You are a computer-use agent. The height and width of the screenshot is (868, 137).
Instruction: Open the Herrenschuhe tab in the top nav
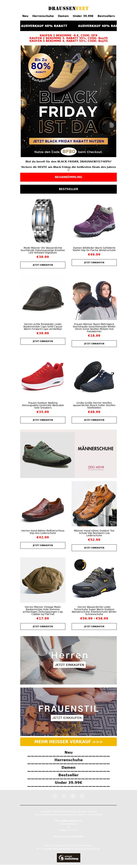tap(43, 16)
